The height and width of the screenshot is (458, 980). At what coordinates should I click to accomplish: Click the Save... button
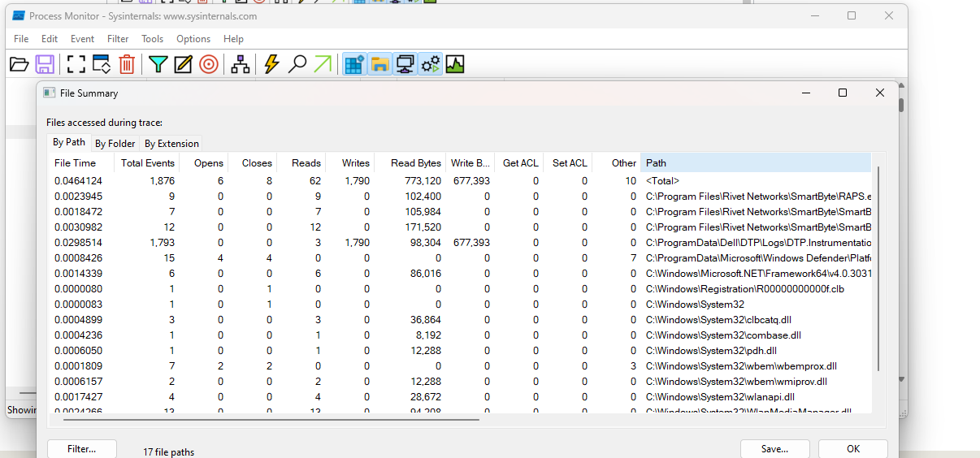[775, 449]
